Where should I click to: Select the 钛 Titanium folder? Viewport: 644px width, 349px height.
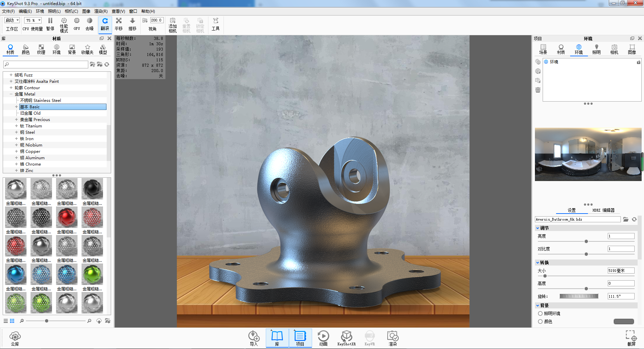click(31, 126)
